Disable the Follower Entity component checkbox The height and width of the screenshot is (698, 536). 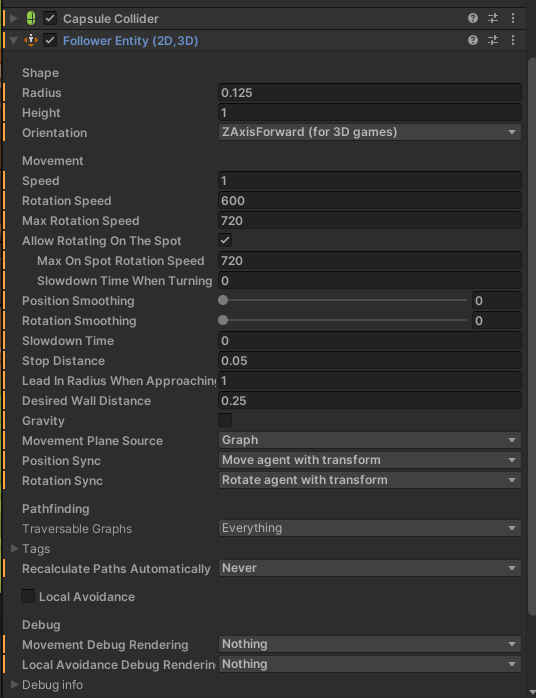coord(50,41)
